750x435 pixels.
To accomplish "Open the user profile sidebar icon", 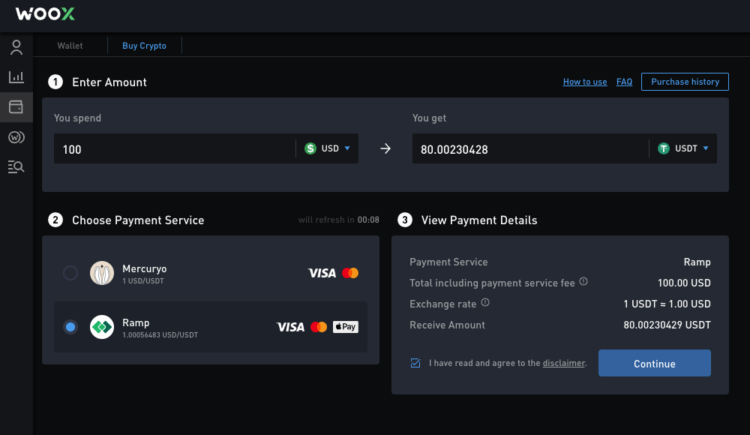I will (16, 47).
